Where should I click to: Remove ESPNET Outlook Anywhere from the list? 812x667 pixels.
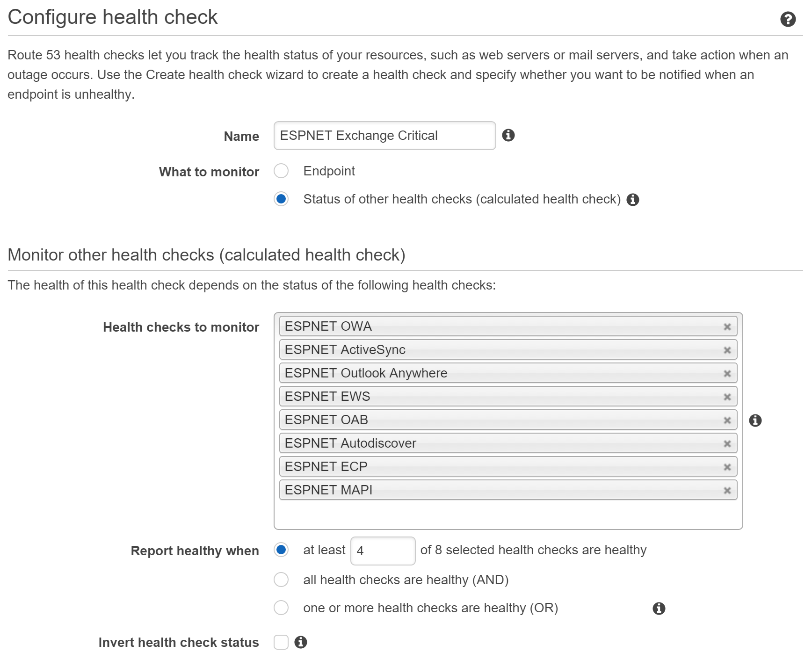click(x=728, y=373)
